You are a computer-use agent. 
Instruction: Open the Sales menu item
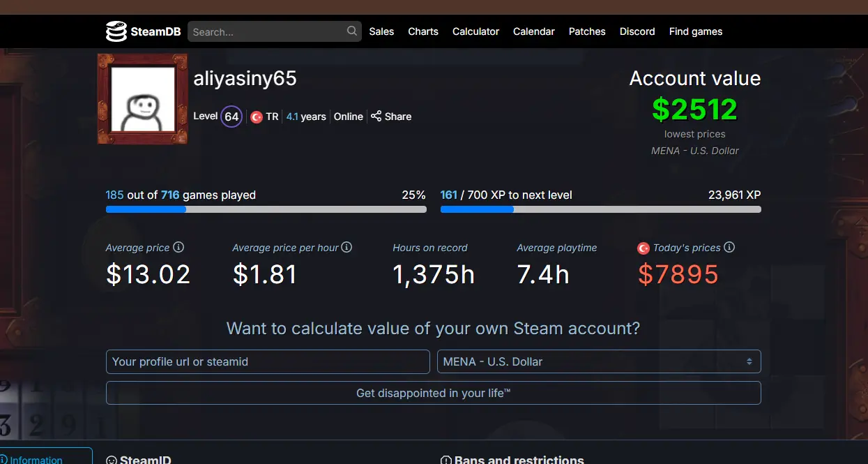pos(381,31)
